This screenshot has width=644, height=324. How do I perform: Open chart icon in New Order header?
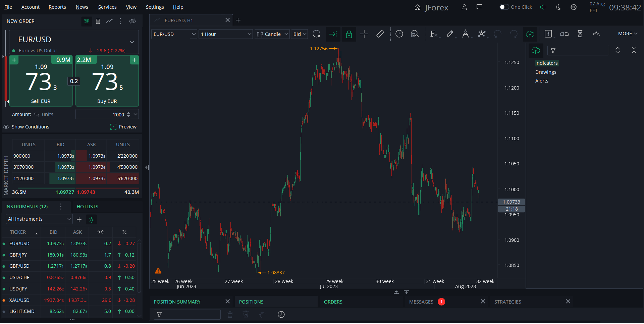pyautogui.click(x=109, y=21)
